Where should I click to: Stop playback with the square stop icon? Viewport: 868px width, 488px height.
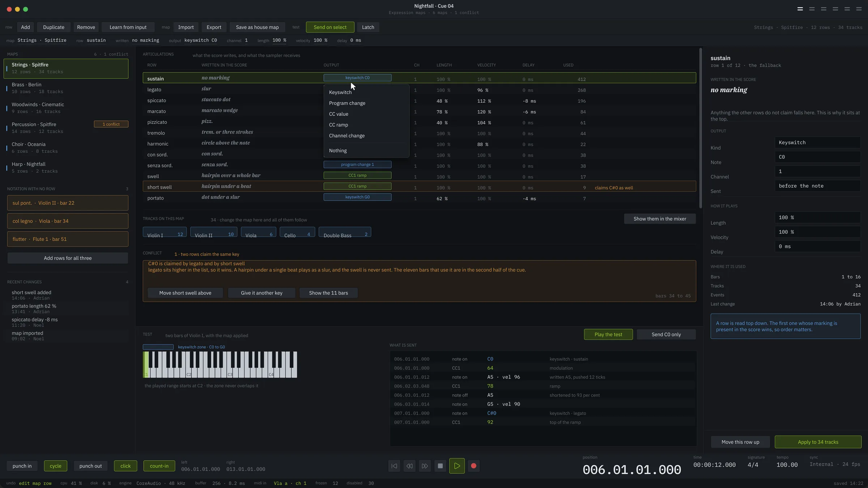tap(440, 466)
